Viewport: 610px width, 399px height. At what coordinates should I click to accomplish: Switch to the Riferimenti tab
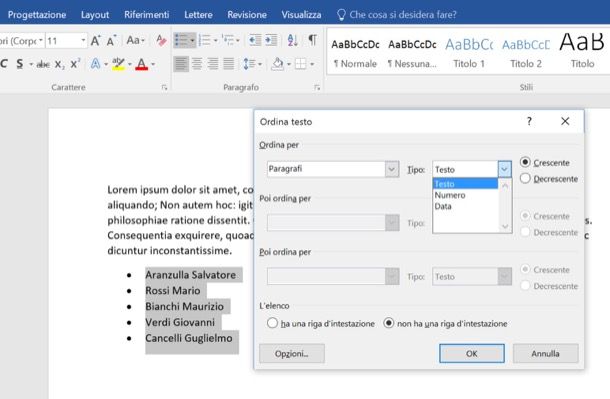click(x=147, y=15)
